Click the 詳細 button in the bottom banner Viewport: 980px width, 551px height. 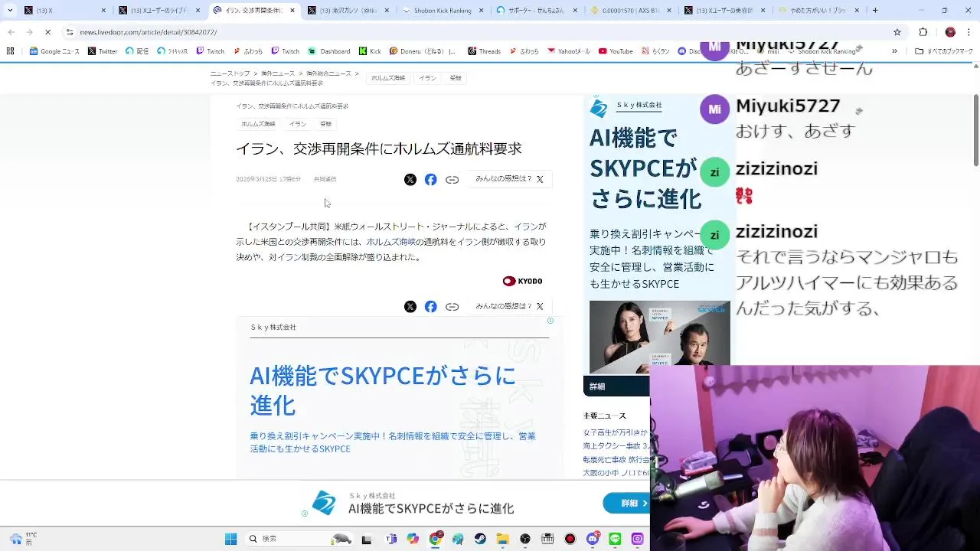click(626, 503)
